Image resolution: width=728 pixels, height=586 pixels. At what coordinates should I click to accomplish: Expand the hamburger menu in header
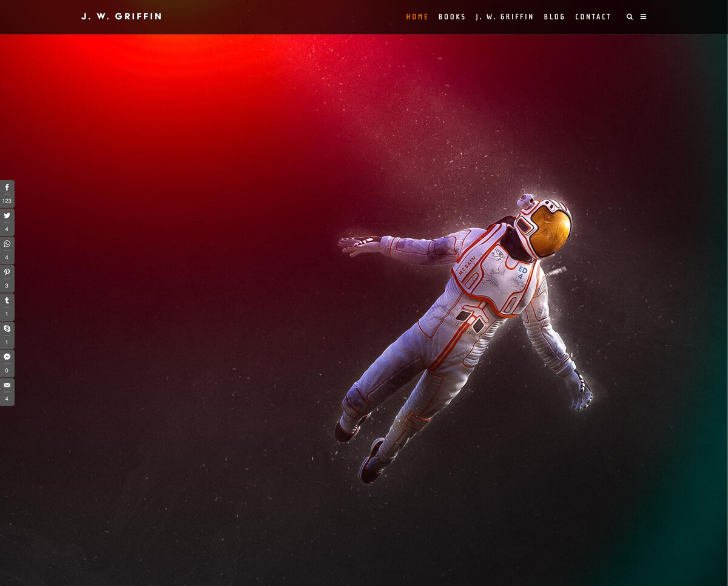pyautogui.click(x=644, y=17)
